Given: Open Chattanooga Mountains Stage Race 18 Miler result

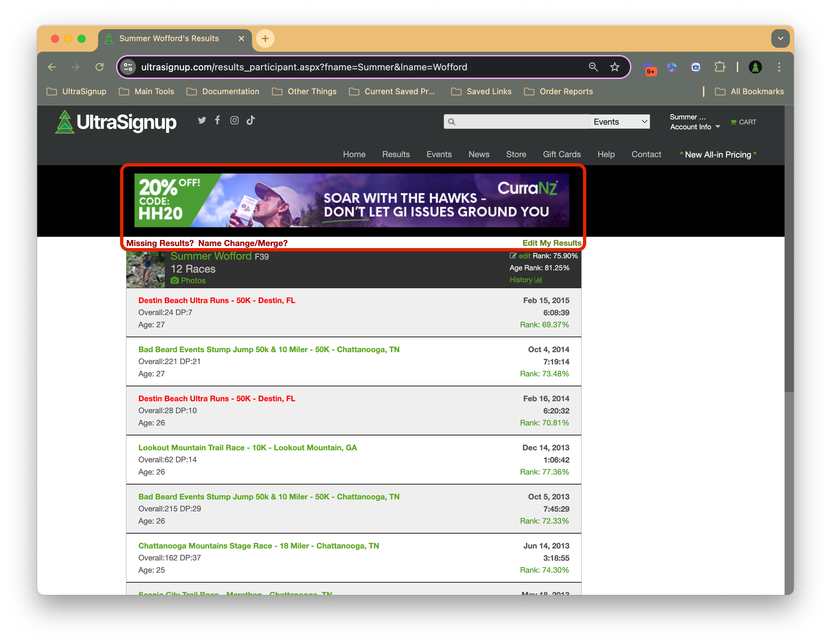Looking at the screenshot, I should click(258, 546).
